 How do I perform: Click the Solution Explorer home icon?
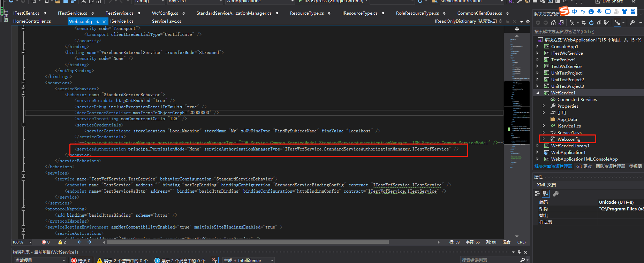pyautogui.click(x=553, y=23)
